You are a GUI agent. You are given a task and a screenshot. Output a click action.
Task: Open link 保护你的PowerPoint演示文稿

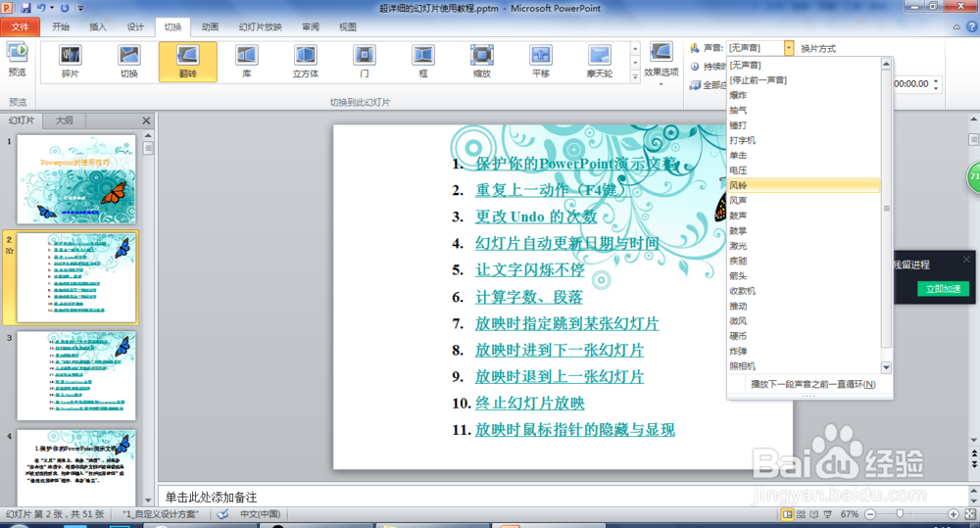tap(576, 164)
